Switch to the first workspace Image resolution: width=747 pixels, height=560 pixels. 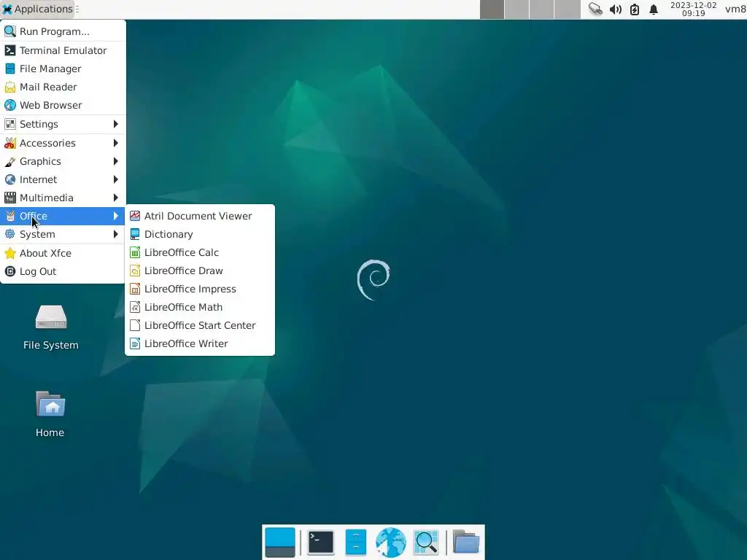pyautogui.click(x=492, y=9)
